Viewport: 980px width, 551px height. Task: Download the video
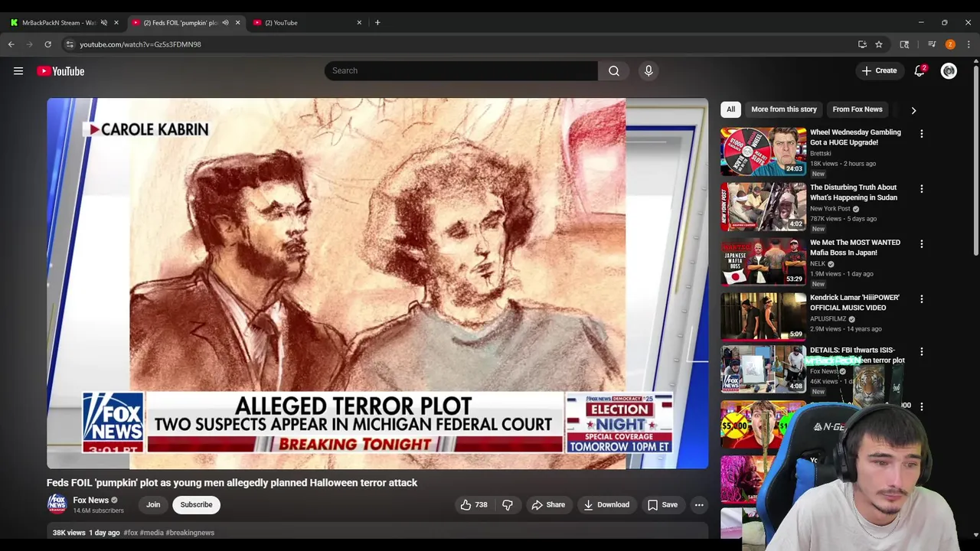tap(606, 504)
